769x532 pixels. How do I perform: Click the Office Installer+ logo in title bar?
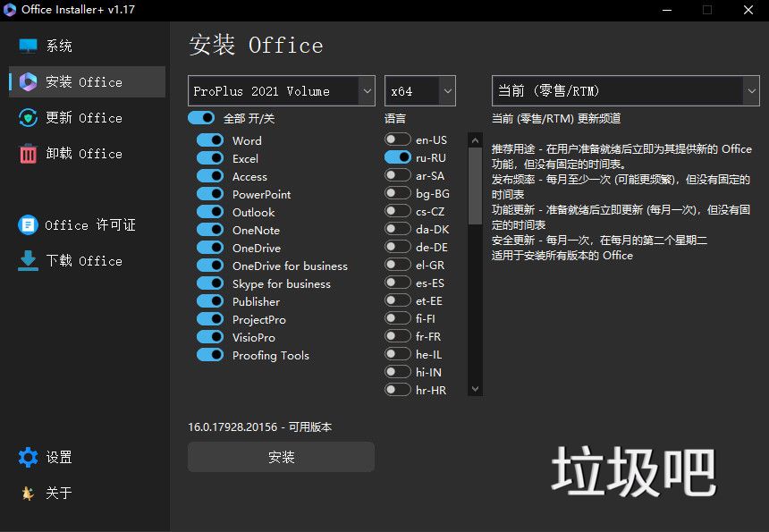(x=11, y=10)
